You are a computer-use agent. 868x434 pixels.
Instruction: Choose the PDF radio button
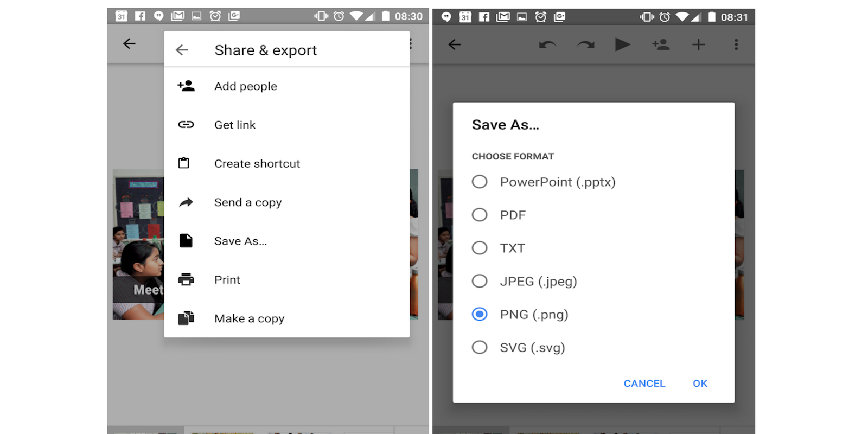(x=480, y=215)
